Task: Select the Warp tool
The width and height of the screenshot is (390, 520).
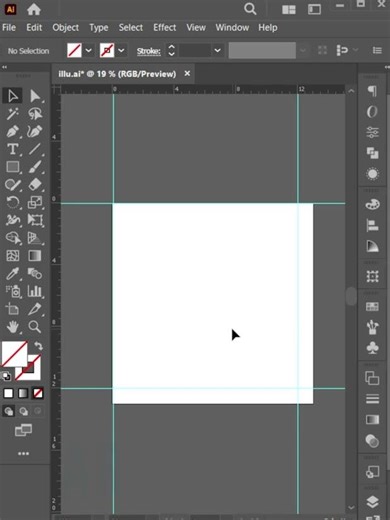Action: tap(13, 220)
